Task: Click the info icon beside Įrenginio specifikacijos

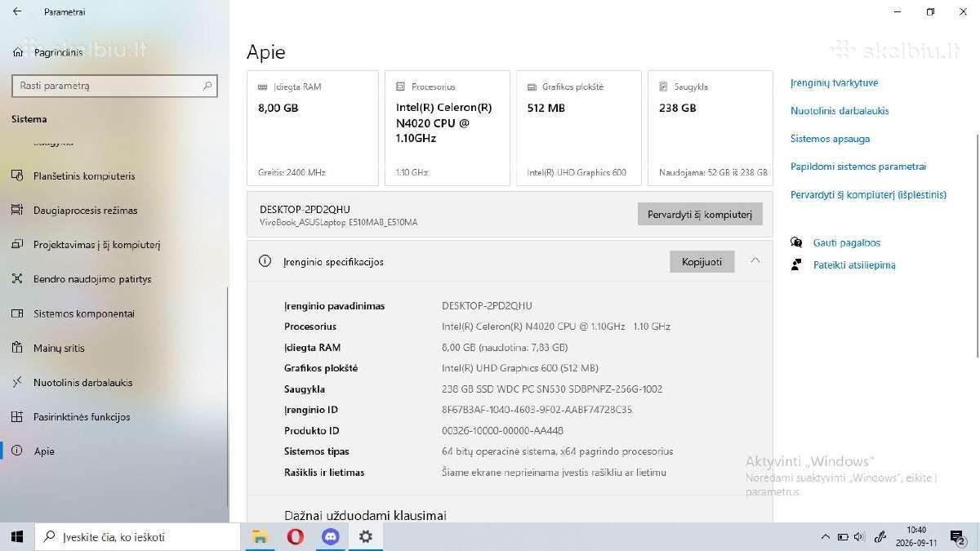Action: (x=265, y=261)
